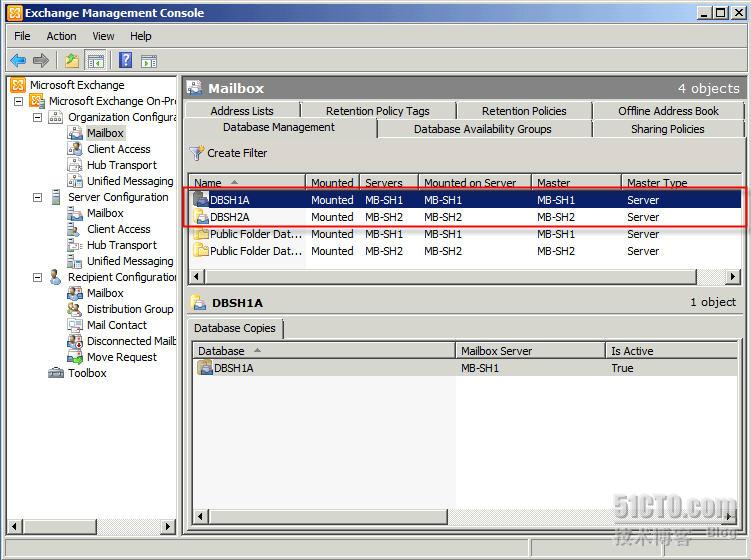This screenshot has width=751, height=560.
Task: Select Unified Messaging under Organization Configuration
Action: [130, 181]
